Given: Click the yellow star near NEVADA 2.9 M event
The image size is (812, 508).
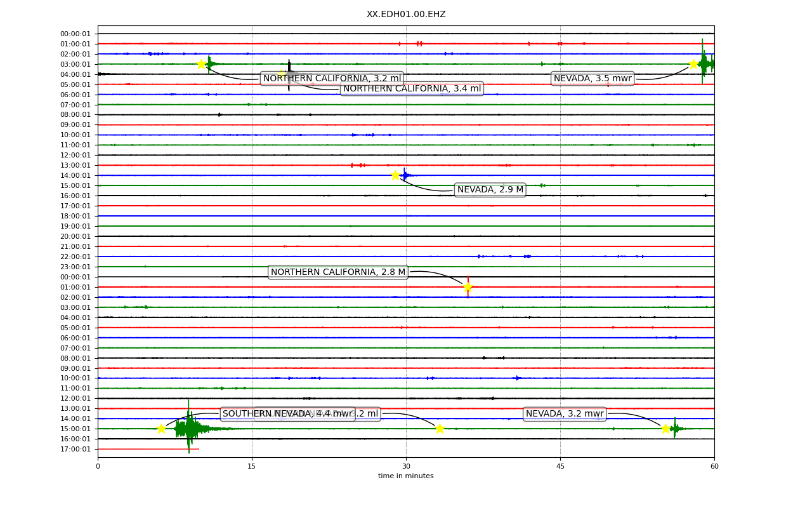Looking at the screenshot, I should pos(395,175).
